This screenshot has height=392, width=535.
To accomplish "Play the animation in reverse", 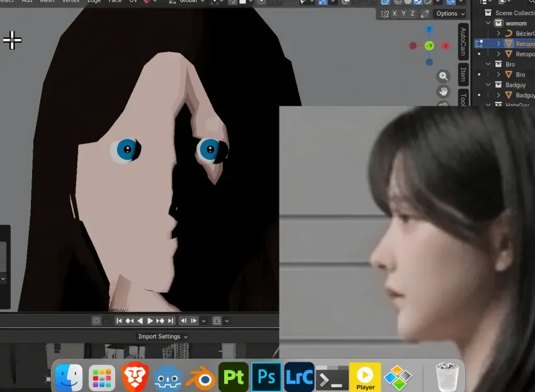I will (x=140, y=321).
